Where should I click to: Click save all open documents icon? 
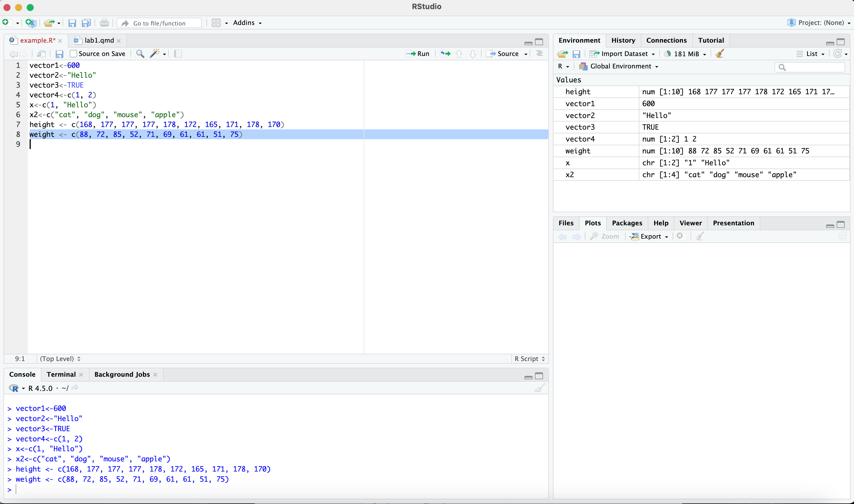(86, 23)
